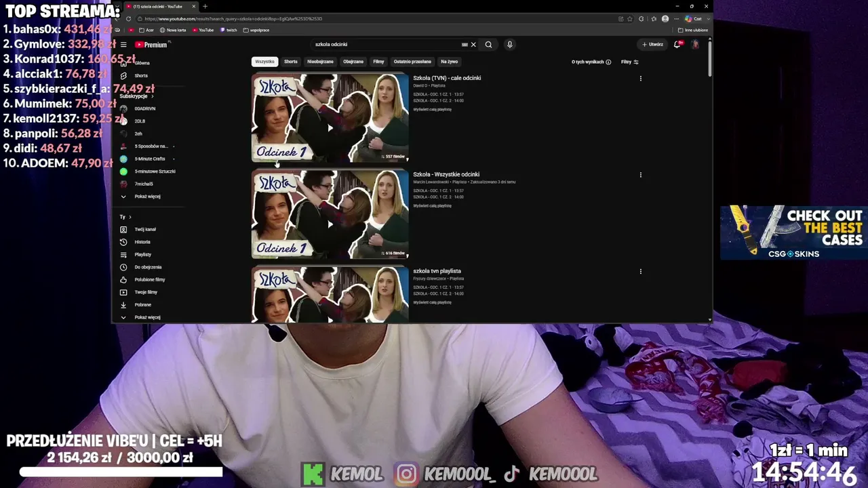Click the YouTube Premium logo
The width and height of the screenshot is (868, 488).
click(151, 45)
